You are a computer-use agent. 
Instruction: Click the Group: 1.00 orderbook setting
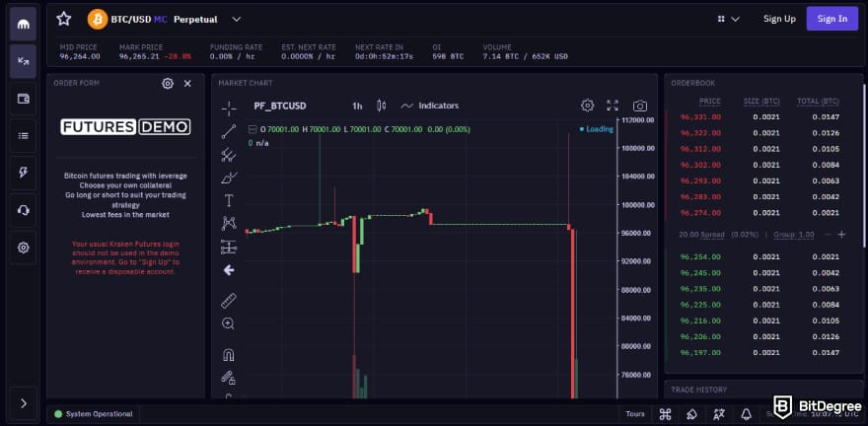(794, 235)
